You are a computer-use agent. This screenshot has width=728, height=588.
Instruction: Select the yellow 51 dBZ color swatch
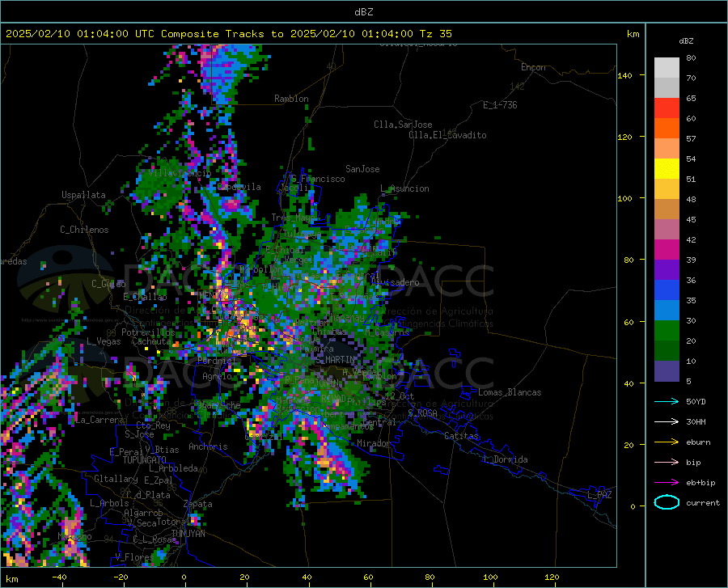(667, 169)
